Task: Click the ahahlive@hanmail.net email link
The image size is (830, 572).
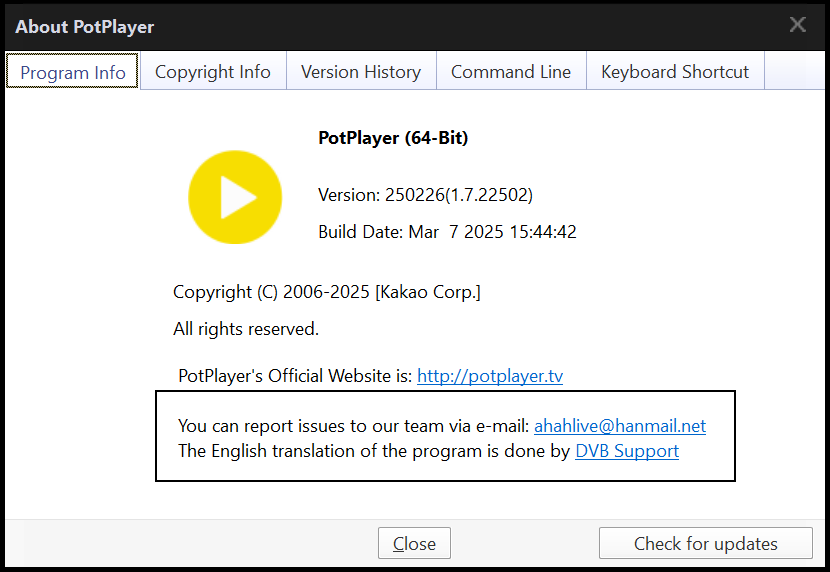Action: 620,426
